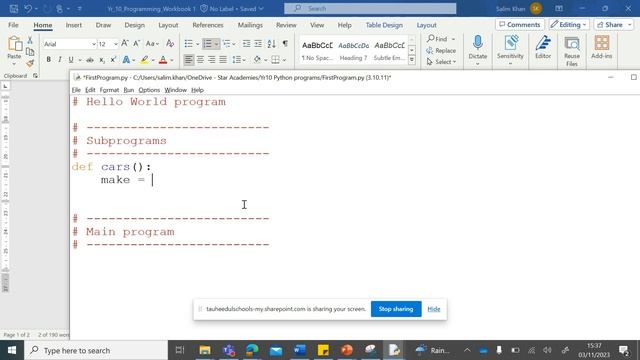
Task: Open the Change Case dropdown
Action: coord(152,44)
